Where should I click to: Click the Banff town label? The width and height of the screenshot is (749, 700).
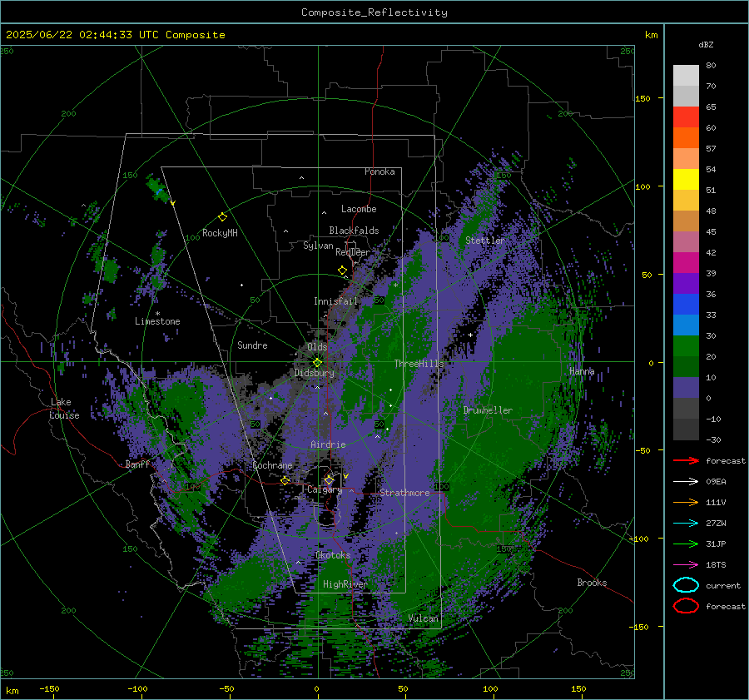click(137, 464)
